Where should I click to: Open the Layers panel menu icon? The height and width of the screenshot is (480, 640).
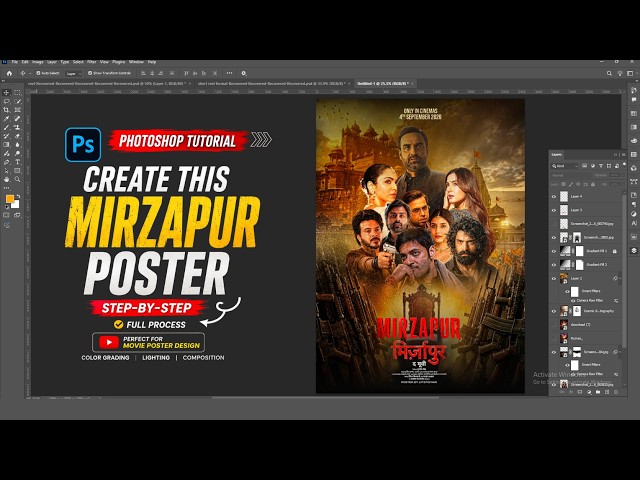[x=623, y=155]
